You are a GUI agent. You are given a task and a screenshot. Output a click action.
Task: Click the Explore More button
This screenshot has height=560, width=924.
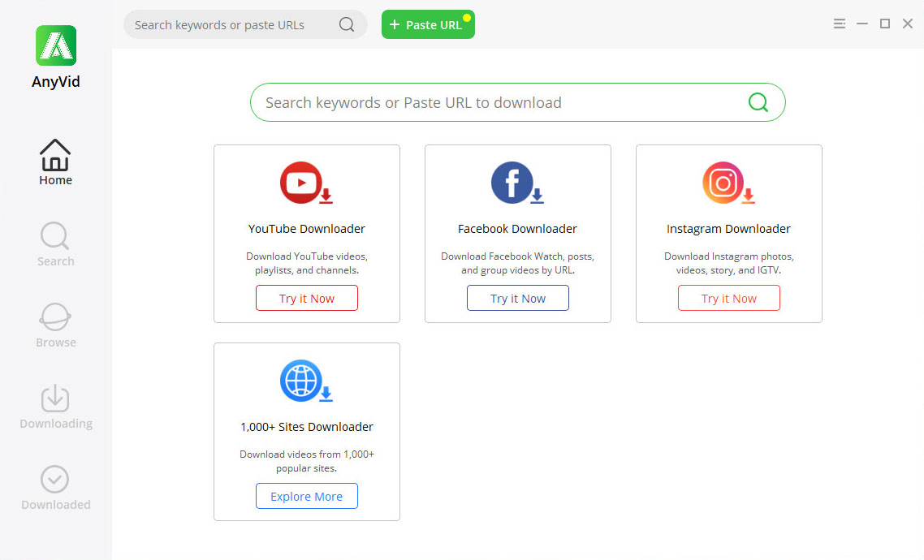click(x=307, y=496)
